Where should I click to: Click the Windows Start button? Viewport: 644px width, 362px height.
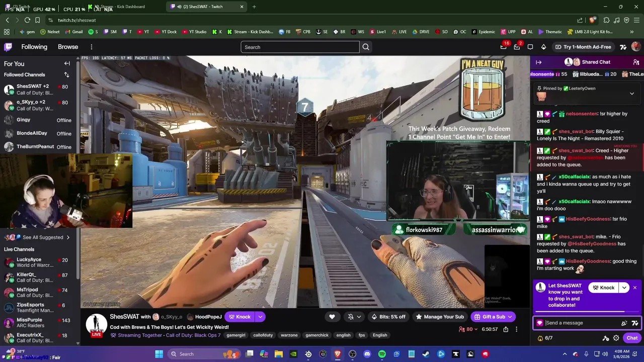[x=159, y=354]
